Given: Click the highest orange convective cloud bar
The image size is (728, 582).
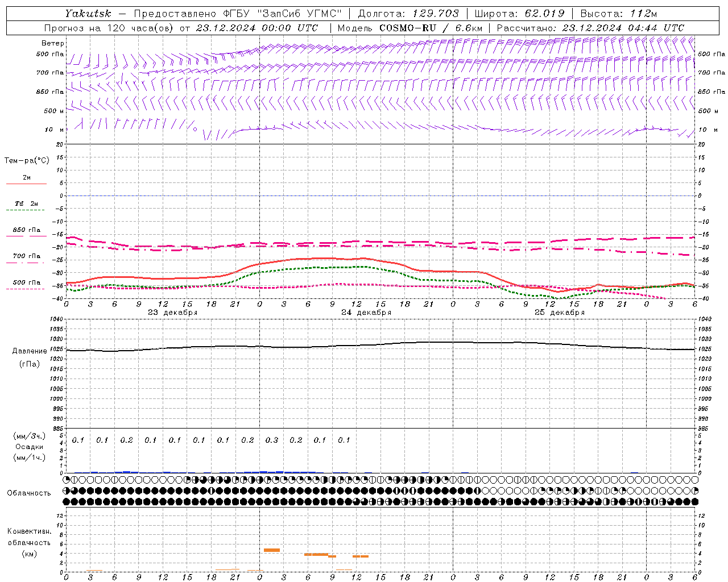Looking at the screenshot, I should pos(272,550).
